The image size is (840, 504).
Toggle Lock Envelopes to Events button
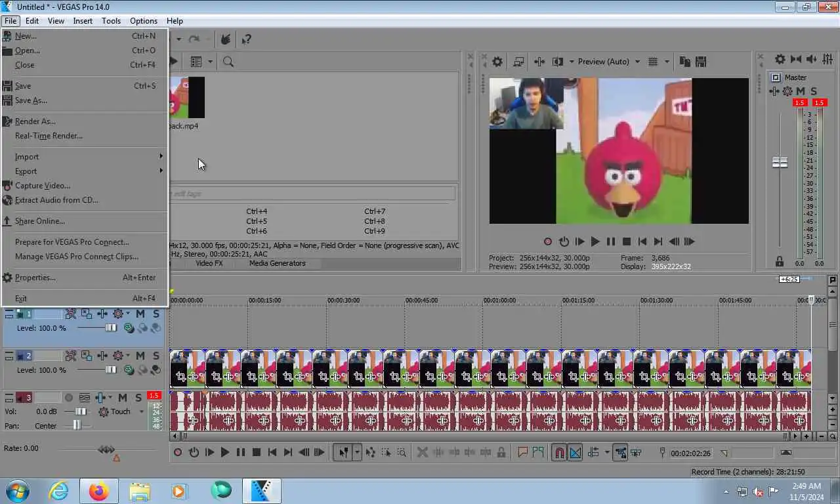pyautogui.click(x=620, y=452)
